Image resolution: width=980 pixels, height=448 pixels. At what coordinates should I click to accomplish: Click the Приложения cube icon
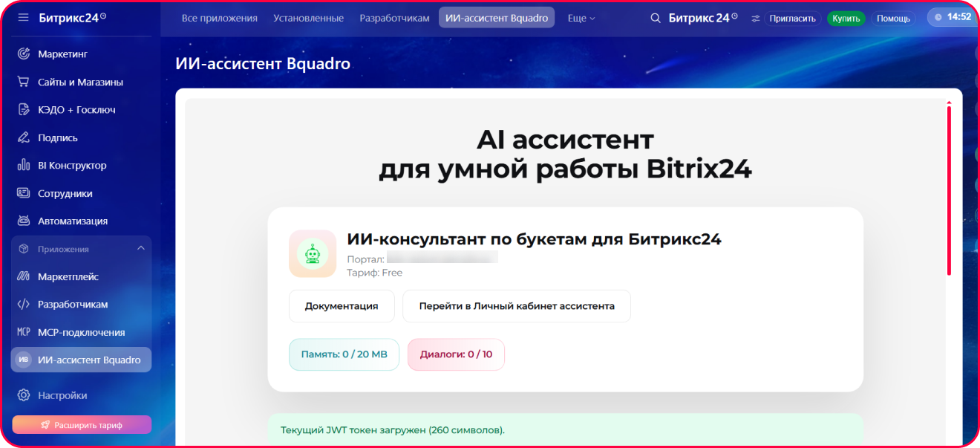pos(24,249)
